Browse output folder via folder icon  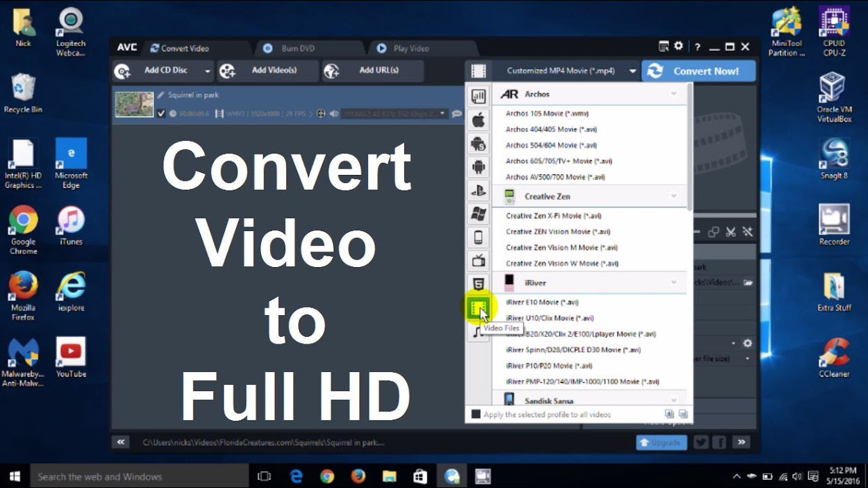pos(748,283)
